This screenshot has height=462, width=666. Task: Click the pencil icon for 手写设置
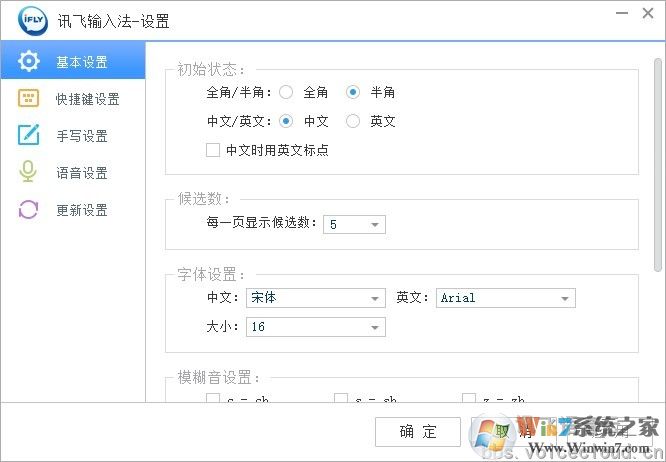pos(28,135)
